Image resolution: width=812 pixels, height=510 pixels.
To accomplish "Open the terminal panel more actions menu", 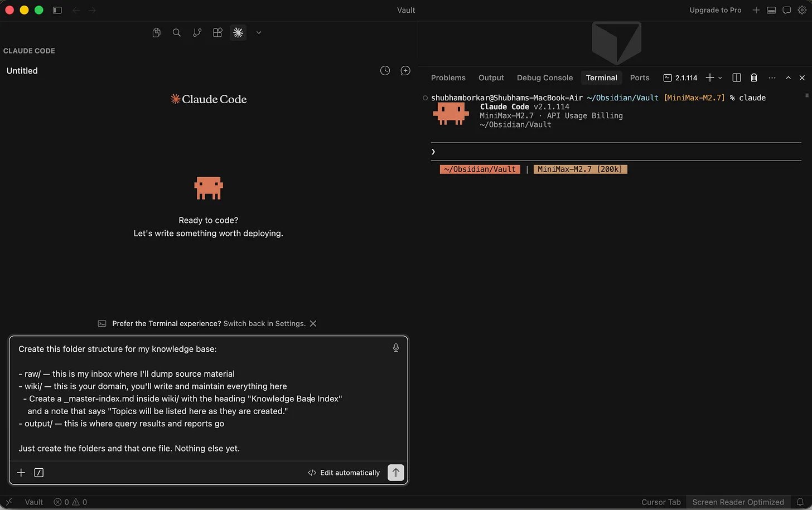I will point(772,78).
